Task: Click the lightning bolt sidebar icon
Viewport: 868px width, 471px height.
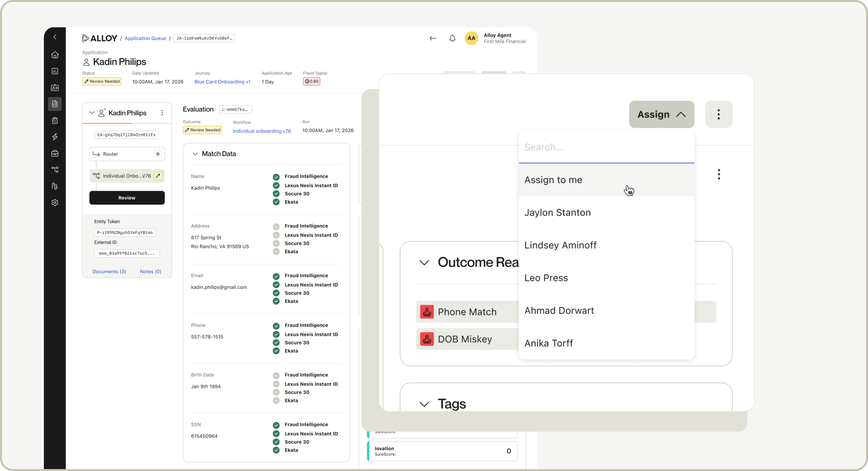Action: (55, 137)
